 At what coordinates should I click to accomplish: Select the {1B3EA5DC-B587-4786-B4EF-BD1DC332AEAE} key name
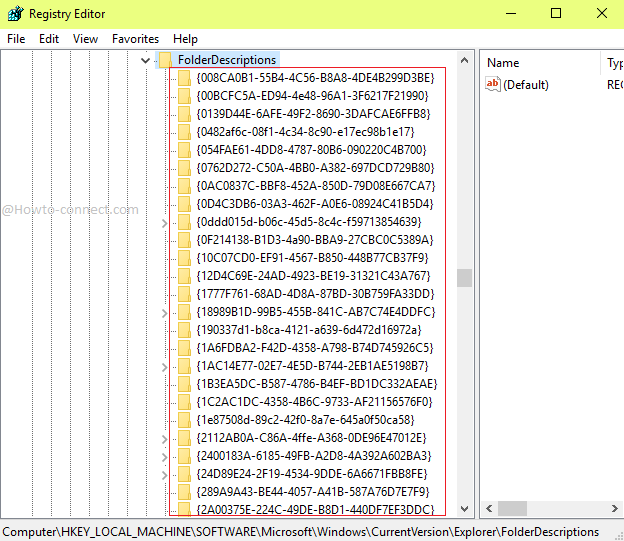pos(317,384)
